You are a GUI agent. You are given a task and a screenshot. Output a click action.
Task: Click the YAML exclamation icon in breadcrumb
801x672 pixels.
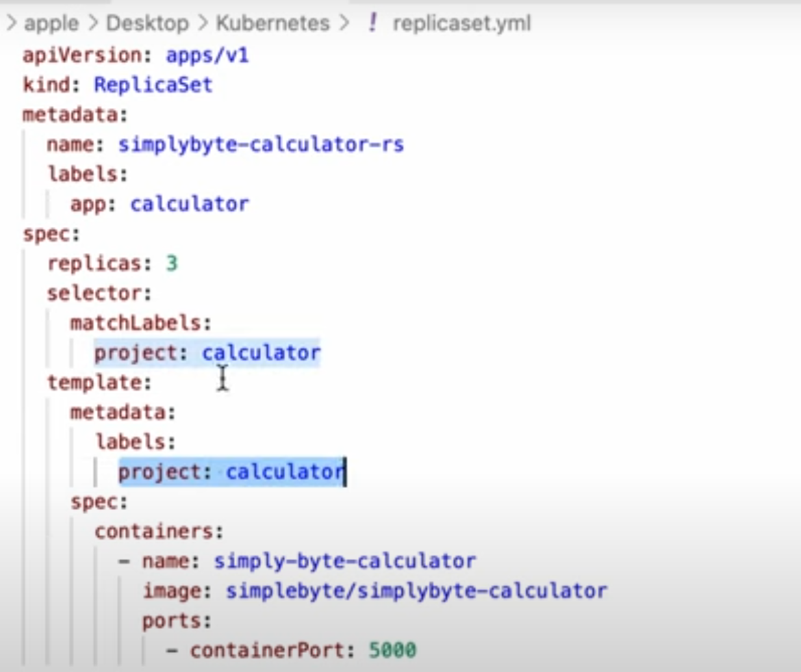click(372, 23)
